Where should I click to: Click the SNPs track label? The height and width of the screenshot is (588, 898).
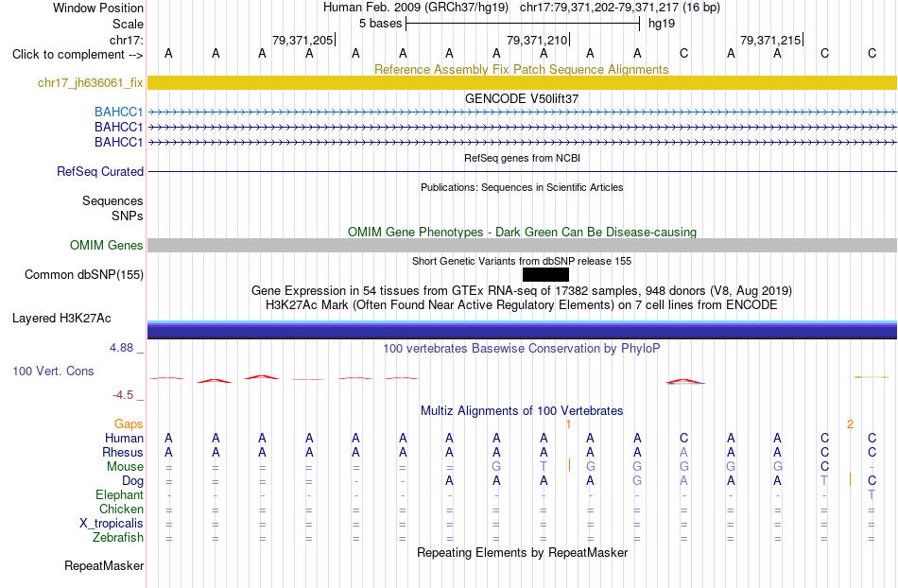(x=128, y=216)
